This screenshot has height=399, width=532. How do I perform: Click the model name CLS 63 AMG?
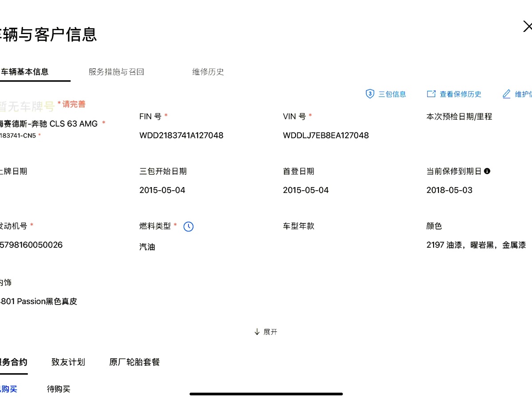click(x=74, y=124)
